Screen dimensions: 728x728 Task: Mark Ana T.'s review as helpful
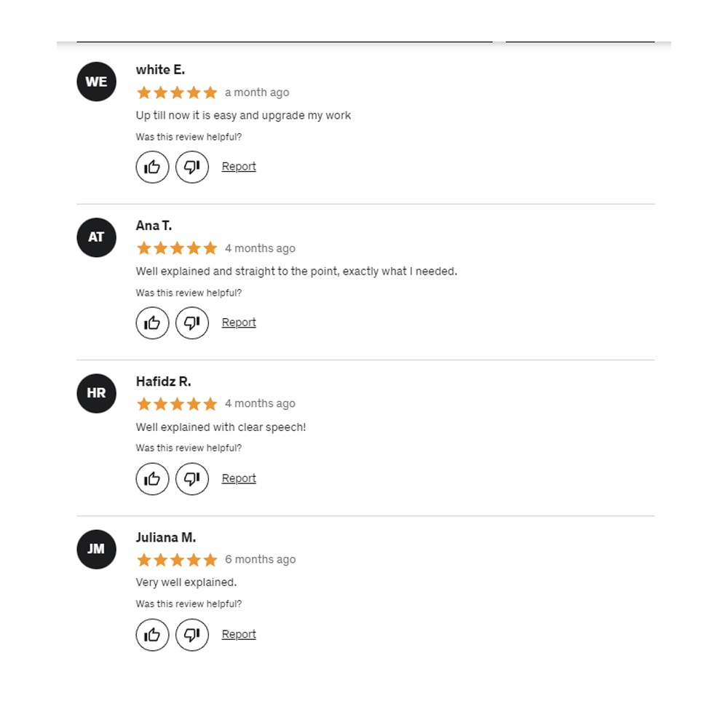pos(152,323)
